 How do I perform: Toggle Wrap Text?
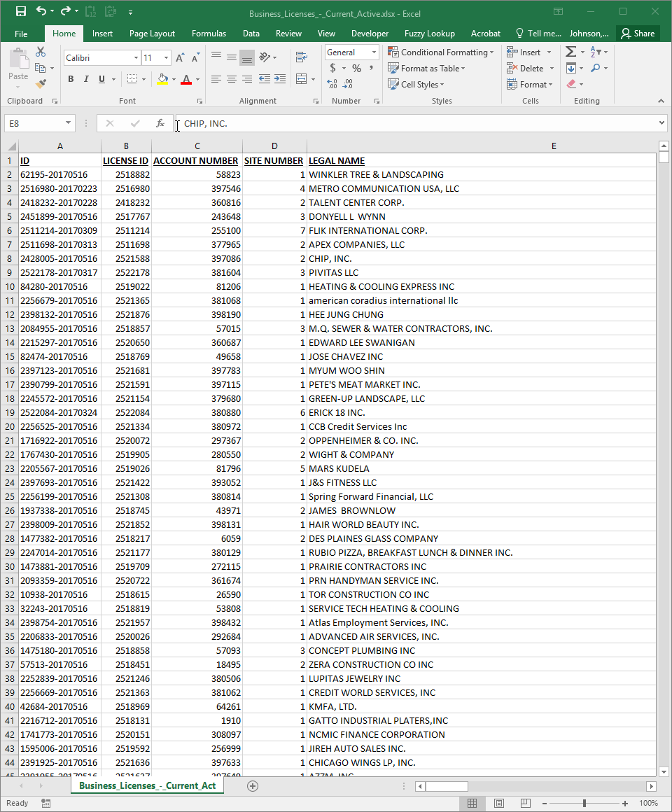tap(301, 57)
